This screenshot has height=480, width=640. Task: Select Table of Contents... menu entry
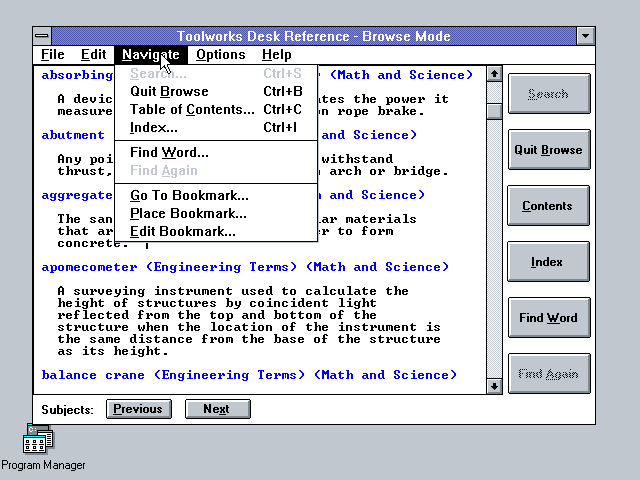[216, 109]
